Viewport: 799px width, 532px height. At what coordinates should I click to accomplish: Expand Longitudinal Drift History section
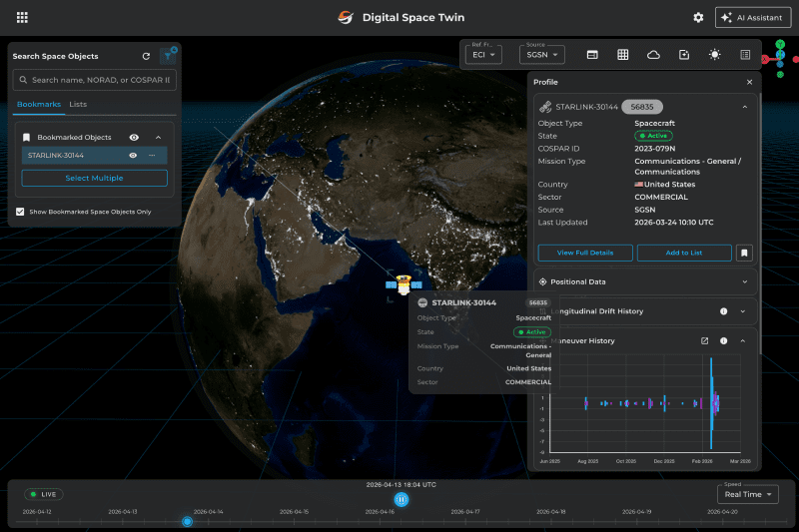pos(742,311)
